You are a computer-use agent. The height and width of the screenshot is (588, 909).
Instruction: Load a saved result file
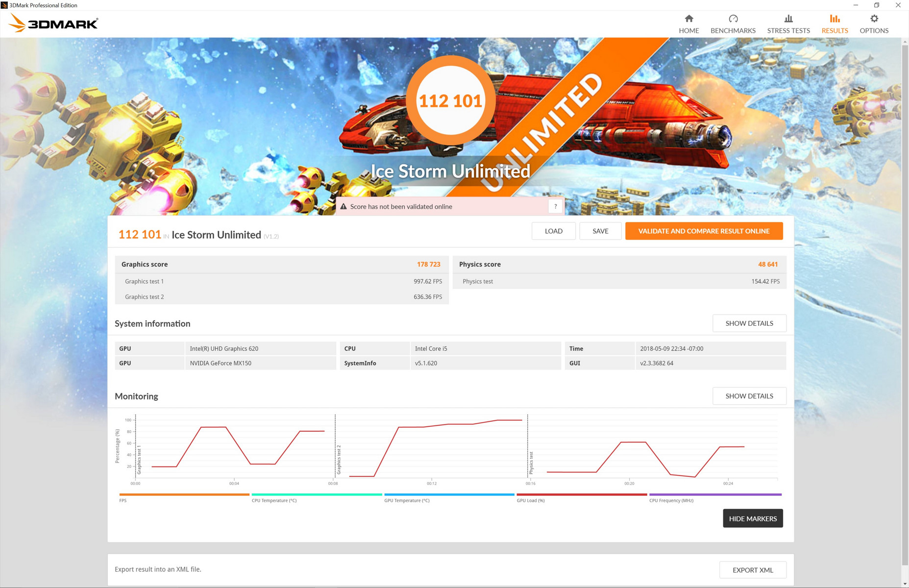tap(553, 231)
